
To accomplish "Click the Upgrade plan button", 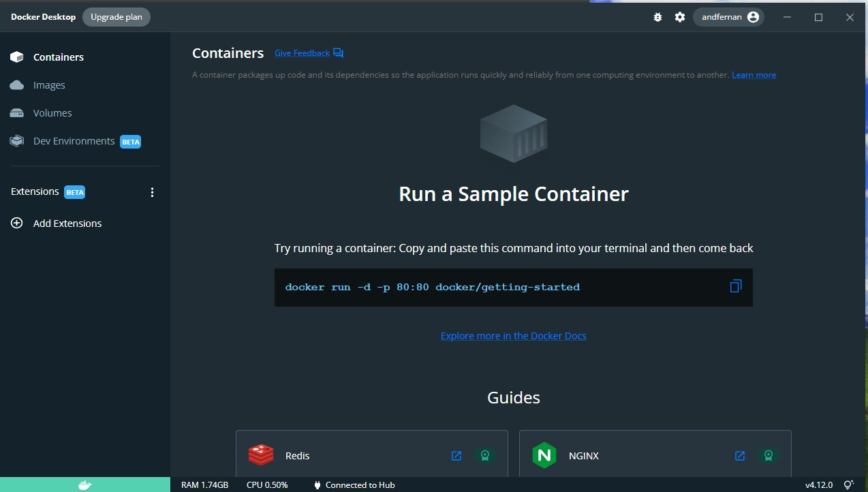I will coord(117,17).
